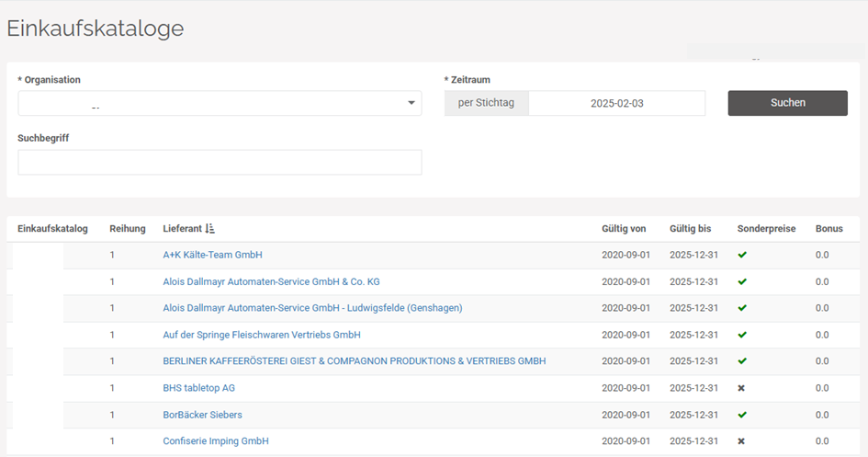This screenshot has width=868, height=457.
Task: Open A+K Kälte-Team GmbH supplier link
Action: (212, 255)
